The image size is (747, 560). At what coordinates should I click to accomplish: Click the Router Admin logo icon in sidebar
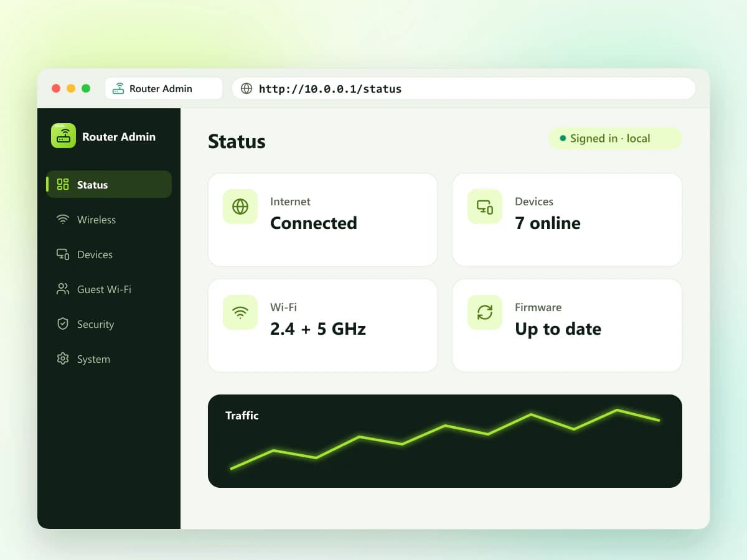pyautogui.click(x=63, y=136)
